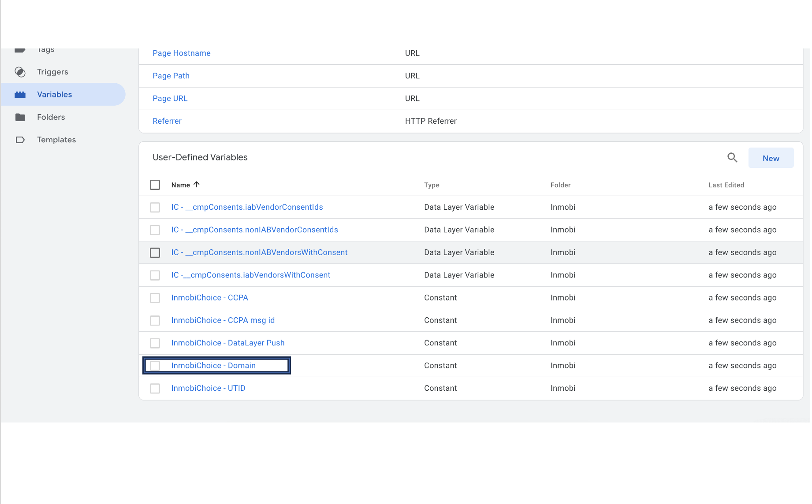Click User-Defined Variables heading
The width and height of the screenshot is (812, 504).
200,157
